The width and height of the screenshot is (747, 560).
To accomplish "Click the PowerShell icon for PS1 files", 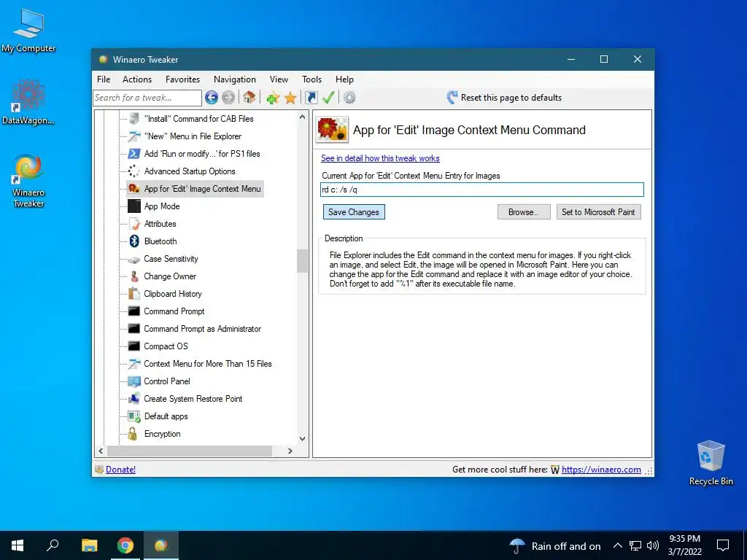I will [134, 154].
